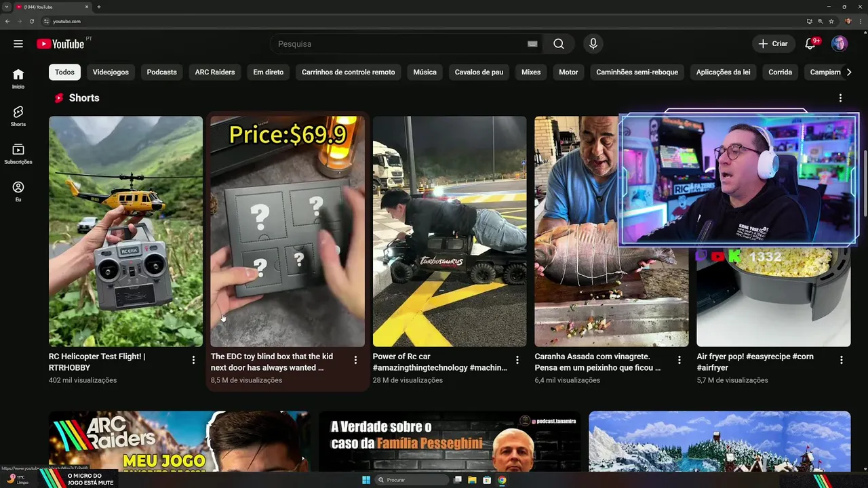Image resolution: width=868 pixels, height=488 pixels.
Task: Open the Chrome three-dot menu
Action: 861,21
